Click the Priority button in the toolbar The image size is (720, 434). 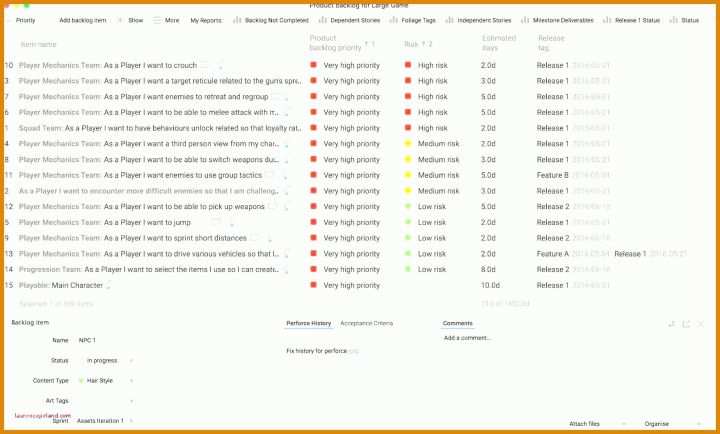pyautogui.click(x=25, y=20)
